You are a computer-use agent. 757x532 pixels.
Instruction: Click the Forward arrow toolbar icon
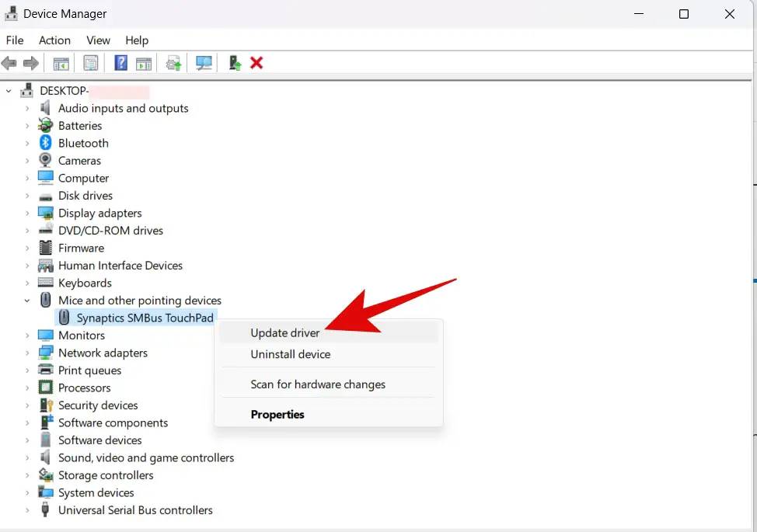[31, 63]
